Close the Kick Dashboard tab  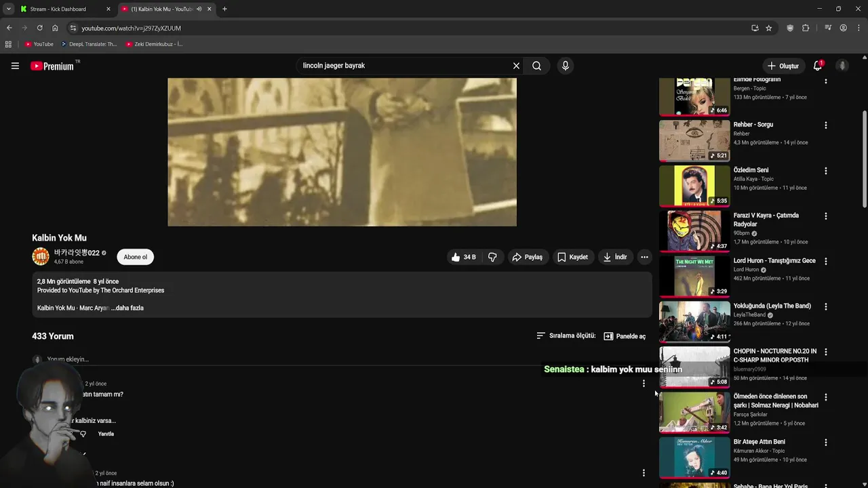coord(108,9)
